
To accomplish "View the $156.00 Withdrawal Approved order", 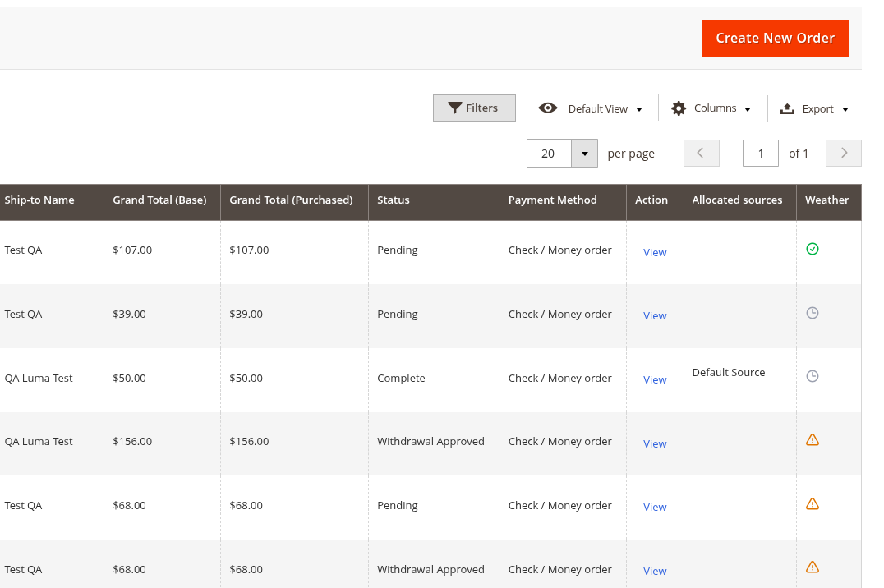I will [x=655, y=443].
